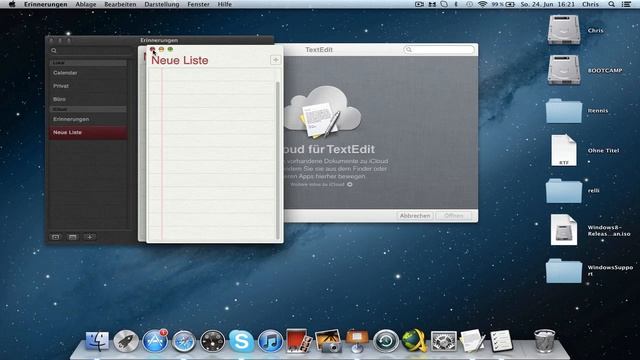640x360 pixels.
Task: Open the Hilfe menu
Action: point(224,4)
